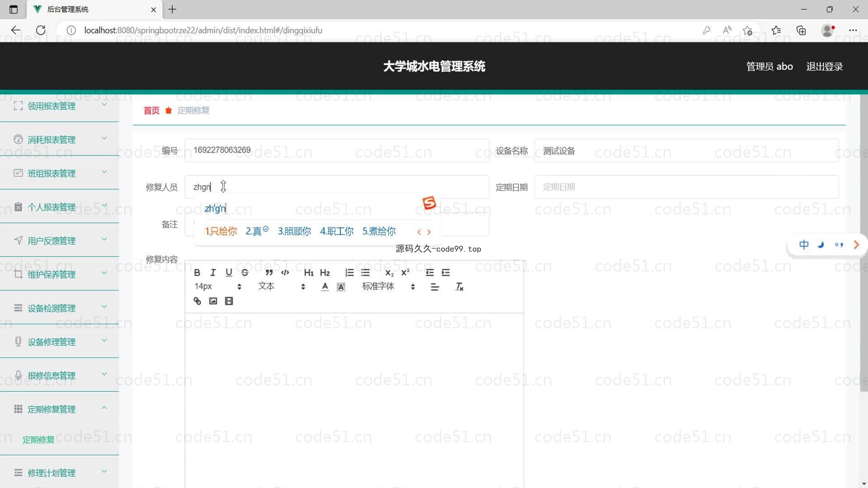Collapse 定期修复管理 sidebar menu
This screenshot has width=868, height=488.
click(59, 409)
